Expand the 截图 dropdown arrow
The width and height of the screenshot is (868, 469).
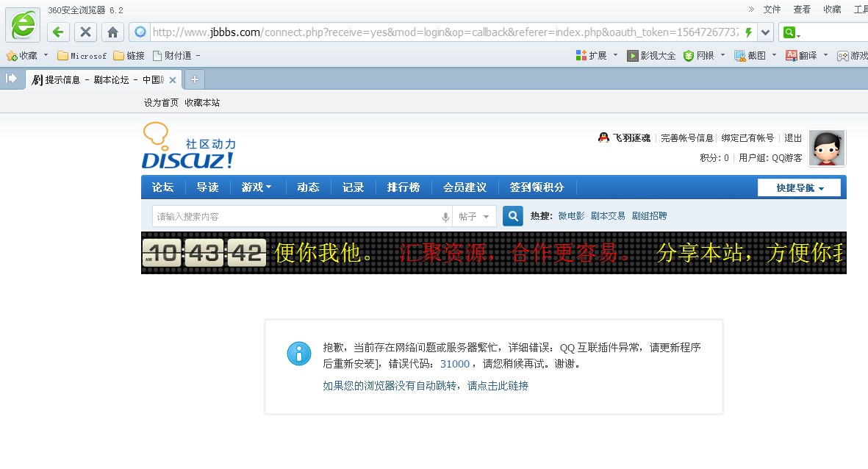tap(774, 55)
